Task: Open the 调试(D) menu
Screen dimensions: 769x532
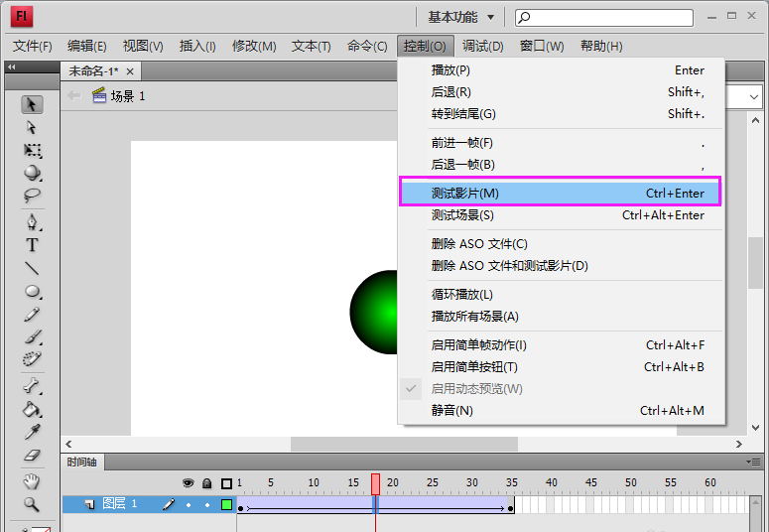Action: [x=483, y=46]
